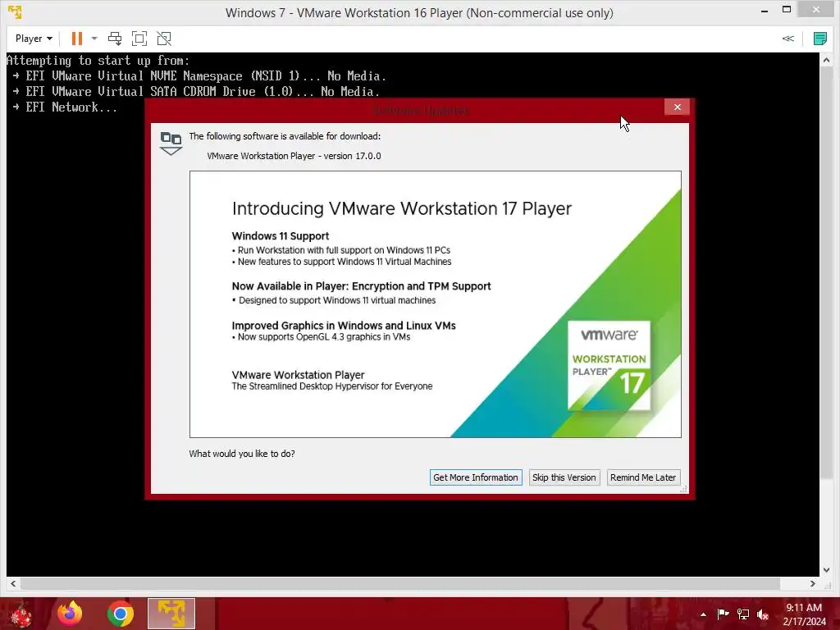Toggle Unity mode icon
The width and height of the screenshot is (840, 630).
click(164, 39)
